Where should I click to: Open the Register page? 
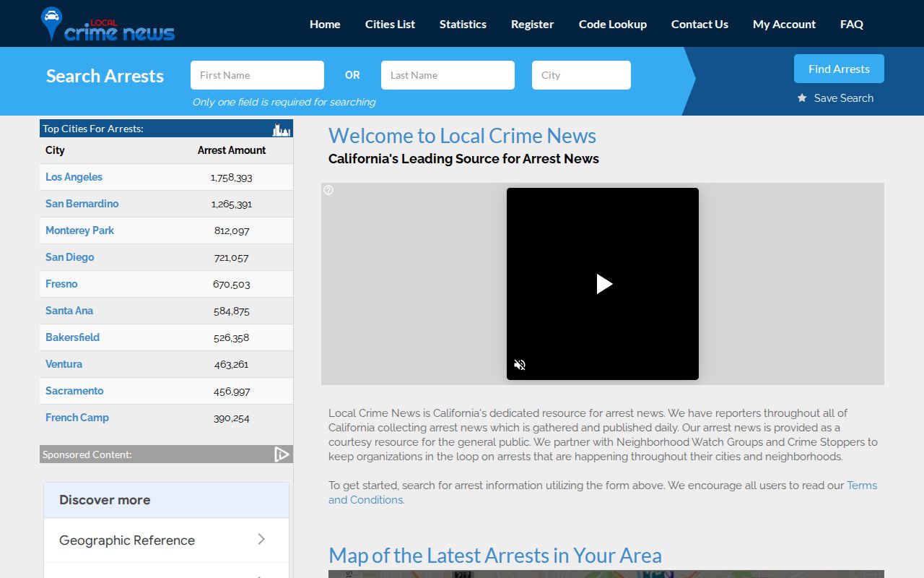(x=533, y=24)
